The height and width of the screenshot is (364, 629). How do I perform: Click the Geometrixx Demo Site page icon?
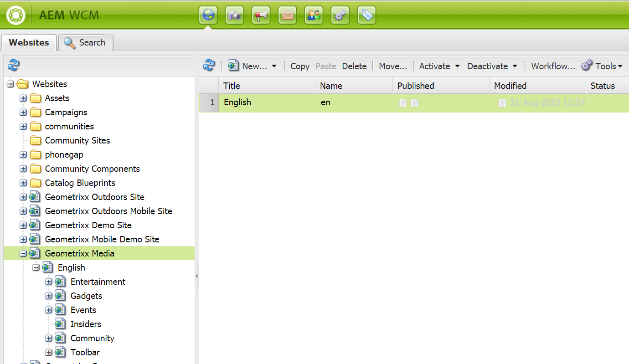[x=35, y=226]
